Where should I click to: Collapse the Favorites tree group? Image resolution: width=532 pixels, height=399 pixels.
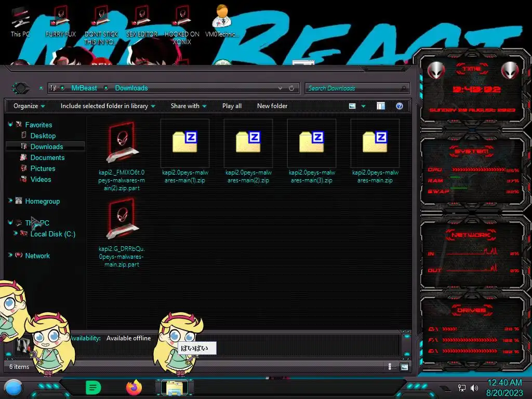[x=10, y=125]
